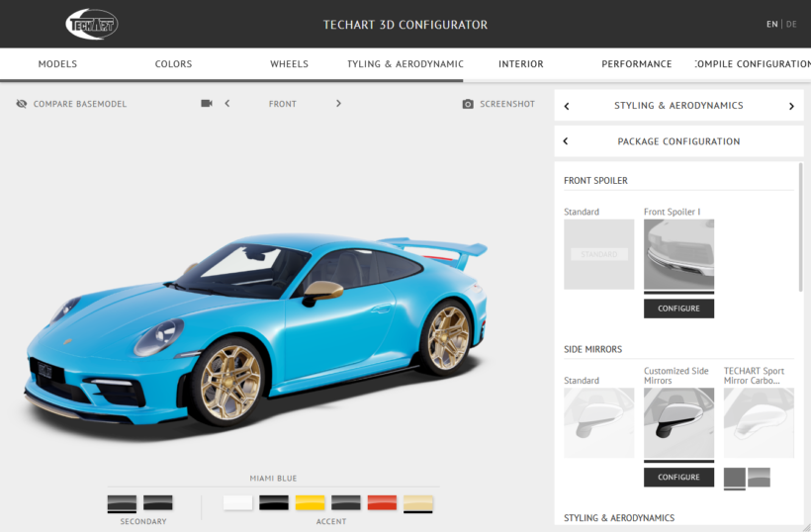Switch to the Interior tab
Screen dimensions: 811x532
click(x=520, y=64)
